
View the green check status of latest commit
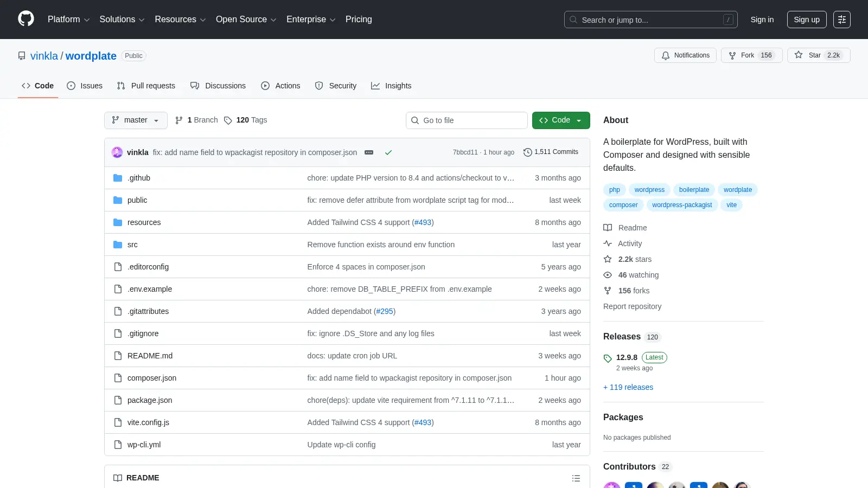388,152
